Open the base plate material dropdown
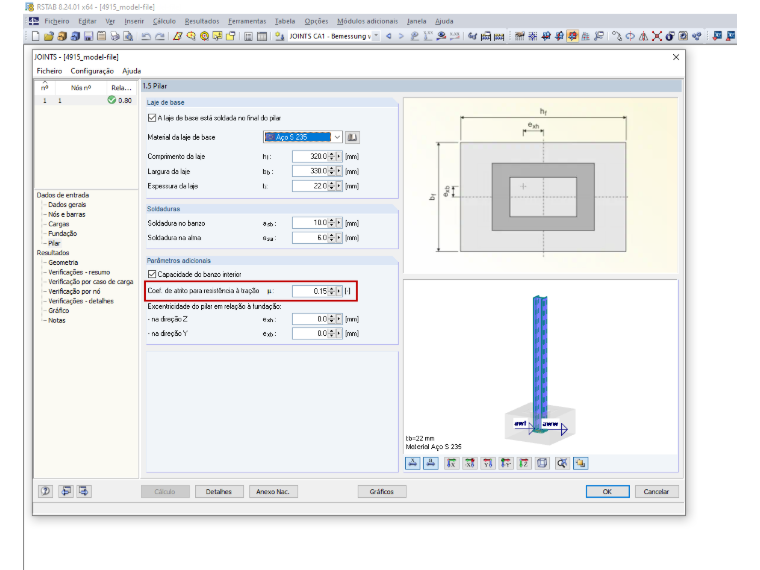This screenshot has height=570, width=760. [337, 137]
